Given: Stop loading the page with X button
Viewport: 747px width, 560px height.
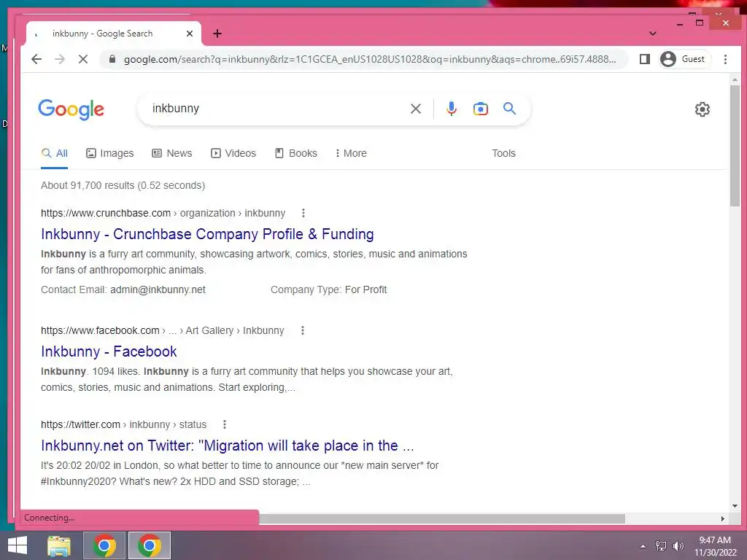Looking at the screenshot, I should coord(83,59).
